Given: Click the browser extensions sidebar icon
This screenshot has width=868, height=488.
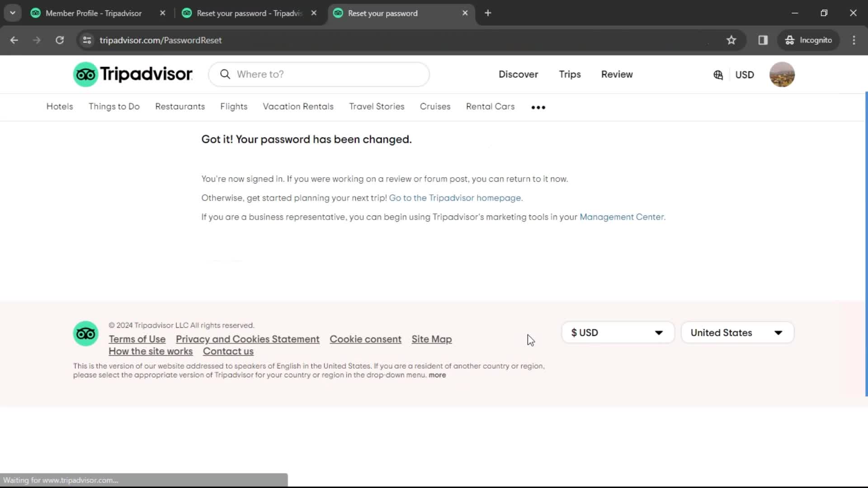Looking at the screenshot, I should pos(763,40).
